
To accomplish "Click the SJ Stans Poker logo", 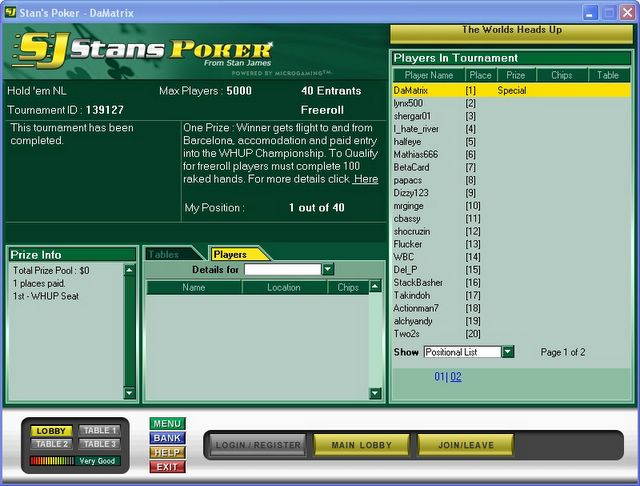I will click(143, 50).
